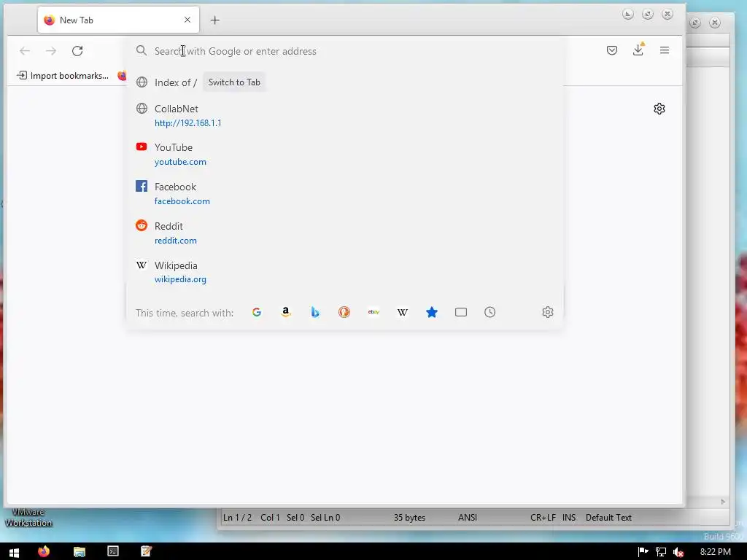Open the terminal icon in taskbar
The width and height of the screenshot is (747, 560).
tap(113, 551)
